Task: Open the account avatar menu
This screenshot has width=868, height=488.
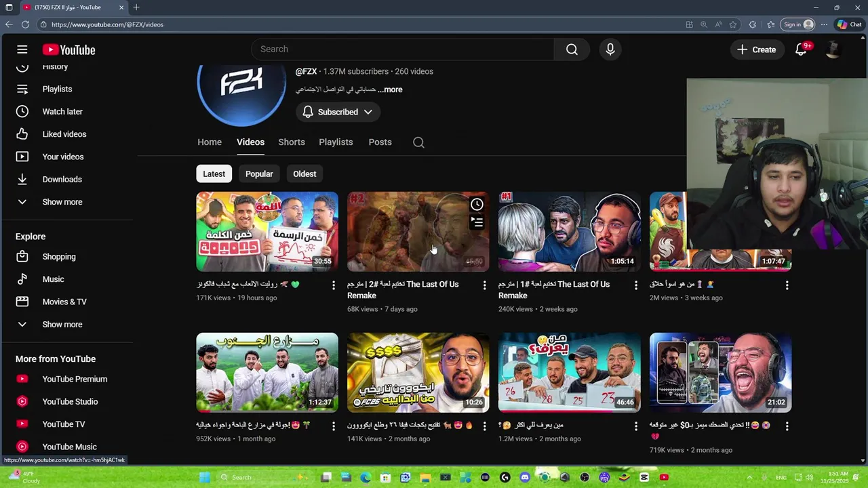Action: pyautogui.click(x=834, y=49)
